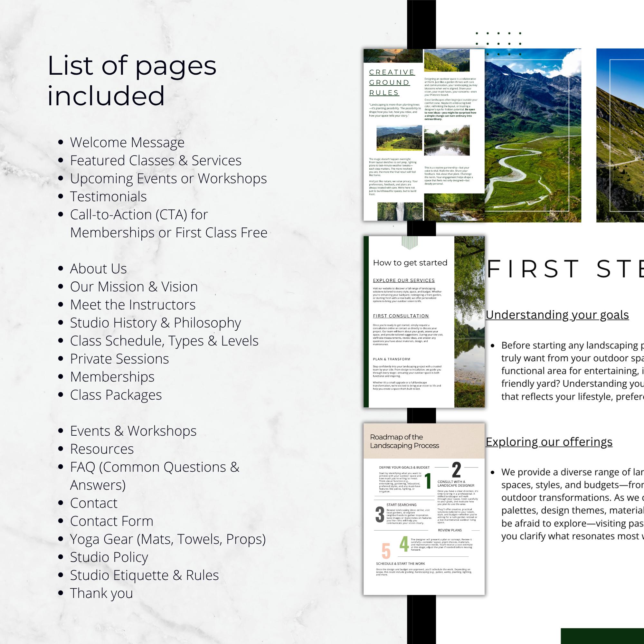The width and height of the screenshot is (644, 644).
Task: Click the Testimonials bullet entry
Action: pos(108,197)
